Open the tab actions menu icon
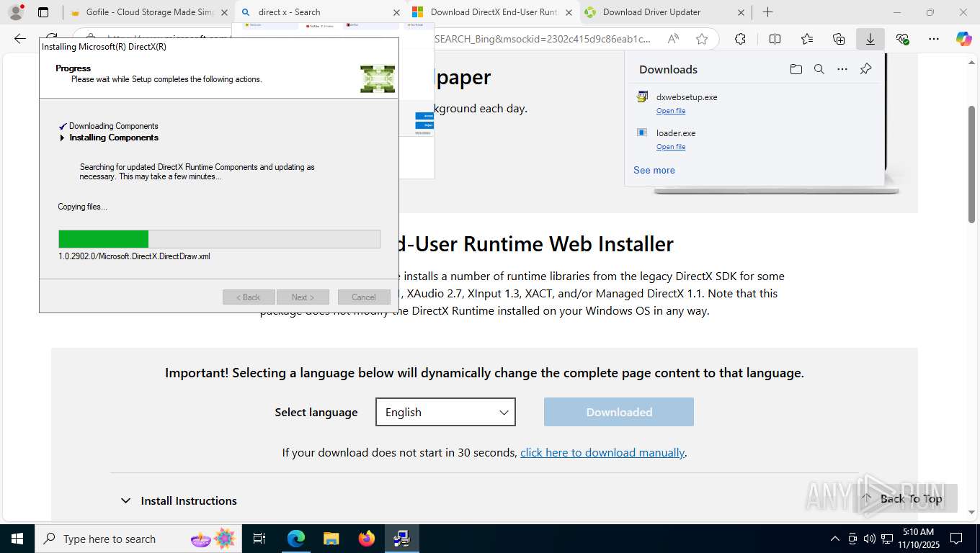Viewport: 980px width, 553px height. point(43,12)
